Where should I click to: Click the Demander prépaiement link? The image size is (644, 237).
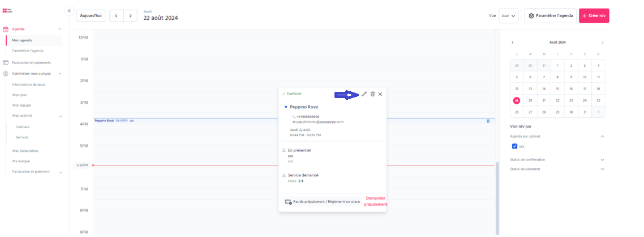point(375,201)
